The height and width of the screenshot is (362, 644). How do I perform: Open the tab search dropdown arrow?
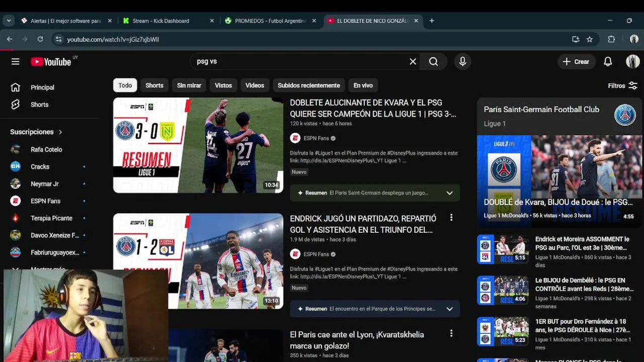pos(9,21)
